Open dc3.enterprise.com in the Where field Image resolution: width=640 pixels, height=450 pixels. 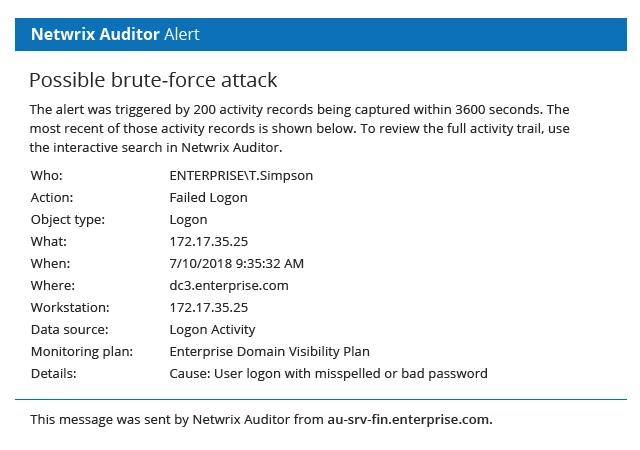point(229,285)
